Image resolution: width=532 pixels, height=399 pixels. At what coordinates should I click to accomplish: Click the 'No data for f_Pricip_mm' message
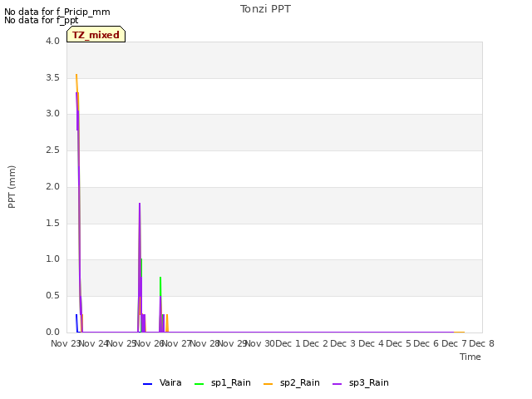point(57,12)
